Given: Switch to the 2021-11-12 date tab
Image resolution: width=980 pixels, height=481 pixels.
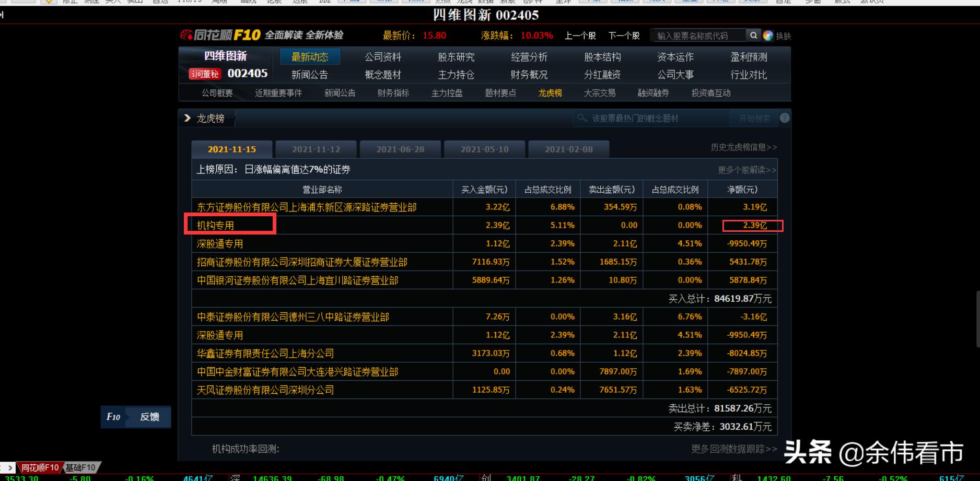Looking at the screenshot, I should [x=316, y=149].
